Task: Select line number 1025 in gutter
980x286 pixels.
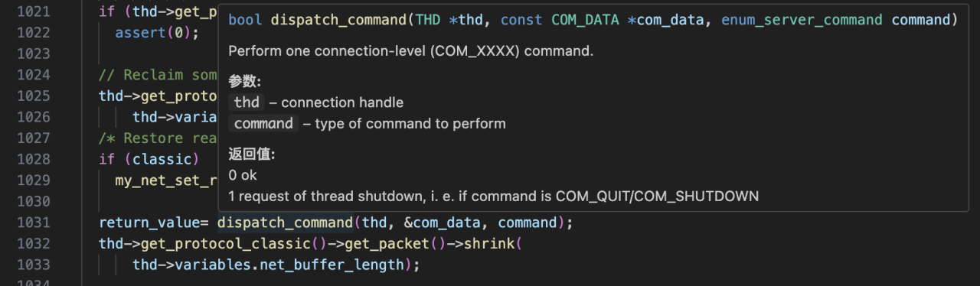Action: [x=32, y=96]
